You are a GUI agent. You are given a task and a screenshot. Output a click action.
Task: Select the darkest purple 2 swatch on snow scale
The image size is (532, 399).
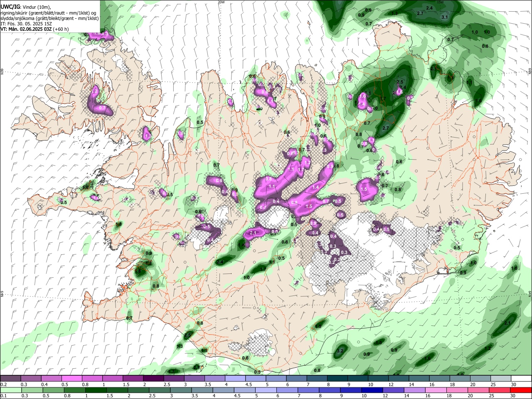(x=153, y=379)
